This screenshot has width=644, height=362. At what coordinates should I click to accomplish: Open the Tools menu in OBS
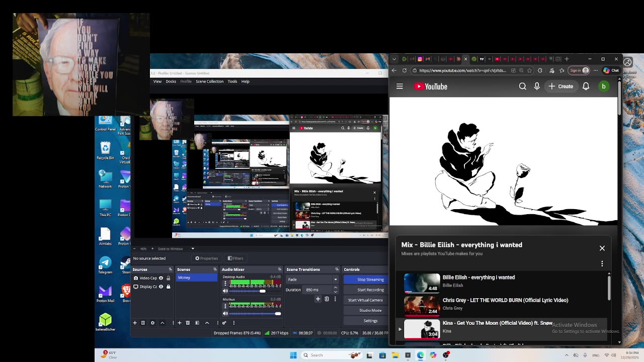coord(232,81)
